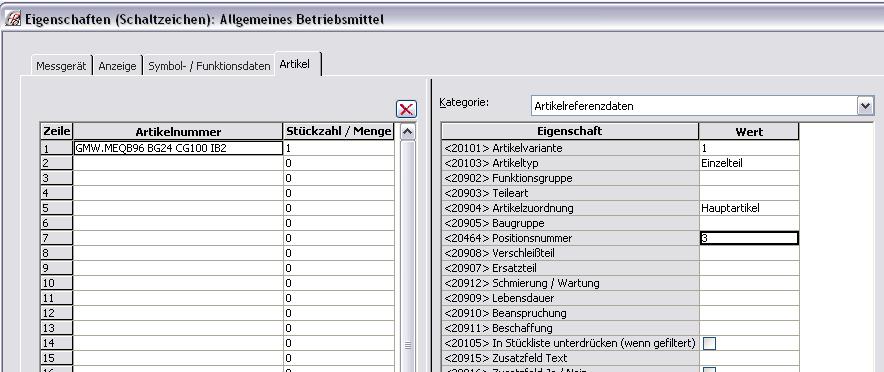The width and height of the screenshot is (884, 372).
Task: Toggle 'In Stückliste unterdrücken' checkbox
Action: [x=710, y=343]
